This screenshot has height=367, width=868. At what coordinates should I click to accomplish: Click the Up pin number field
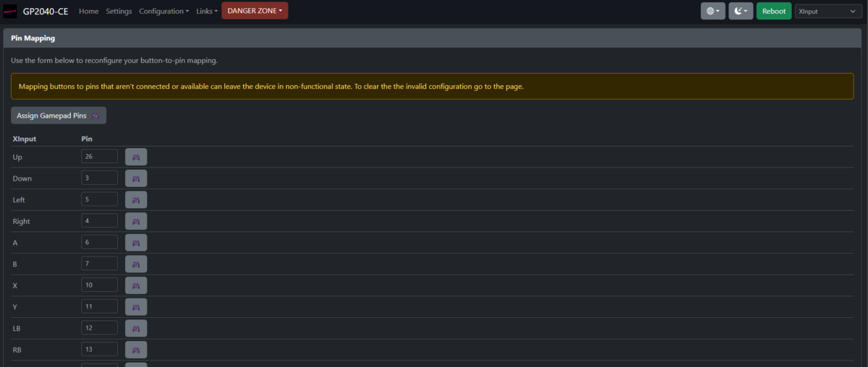(x=99, y=157)
